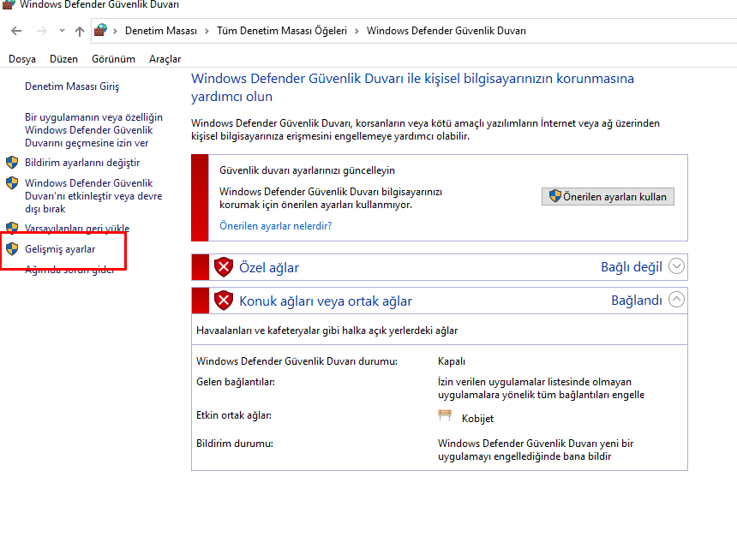
Task: Click the firewall icon in the title bar
Action: click(x=9, y=4)
